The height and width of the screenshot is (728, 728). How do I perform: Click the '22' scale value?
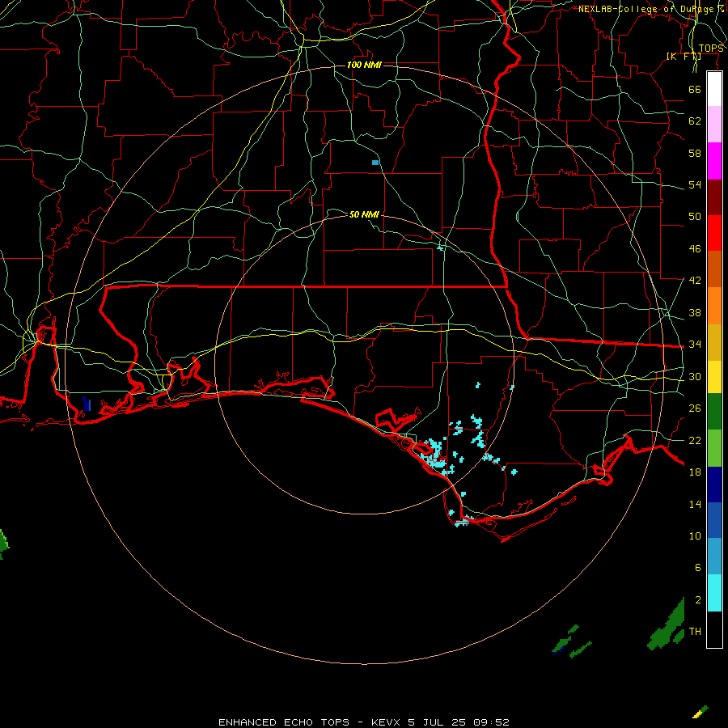click(x=695, y=441)
